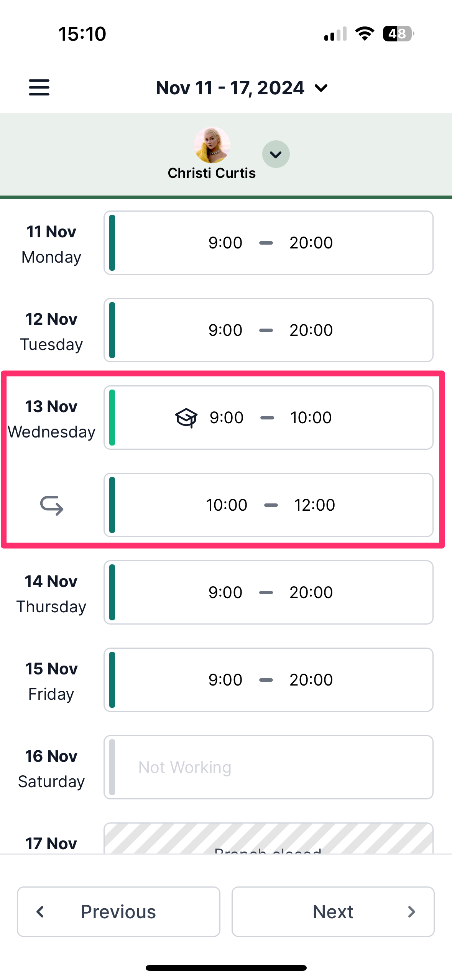Tap Christi Curtis profile photo
This screenshot has width=452, height=980.
[x=212, y=145]
